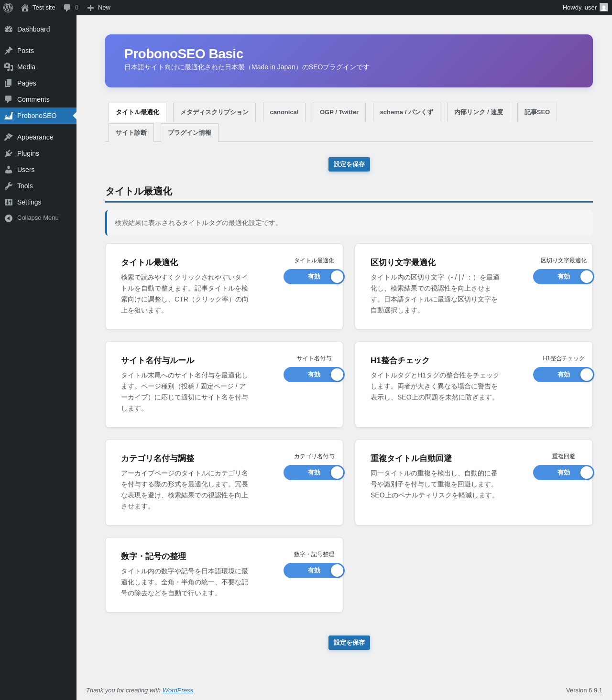
Task: Switch to the メタディスクリプション tab
Action: (x=214, y=112)
